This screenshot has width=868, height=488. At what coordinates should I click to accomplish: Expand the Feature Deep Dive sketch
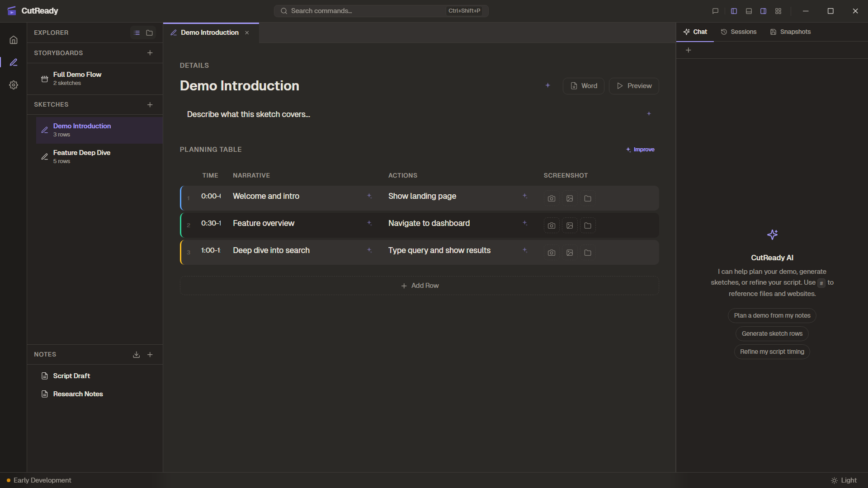point(81,156)
